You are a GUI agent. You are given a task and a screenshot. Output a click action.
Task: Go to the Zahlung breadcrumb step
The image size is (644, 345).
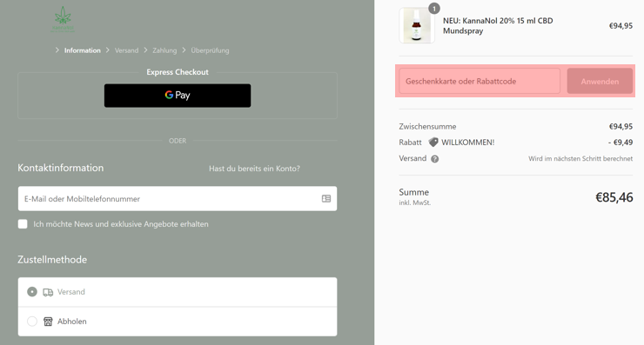[x=164, y=50]
